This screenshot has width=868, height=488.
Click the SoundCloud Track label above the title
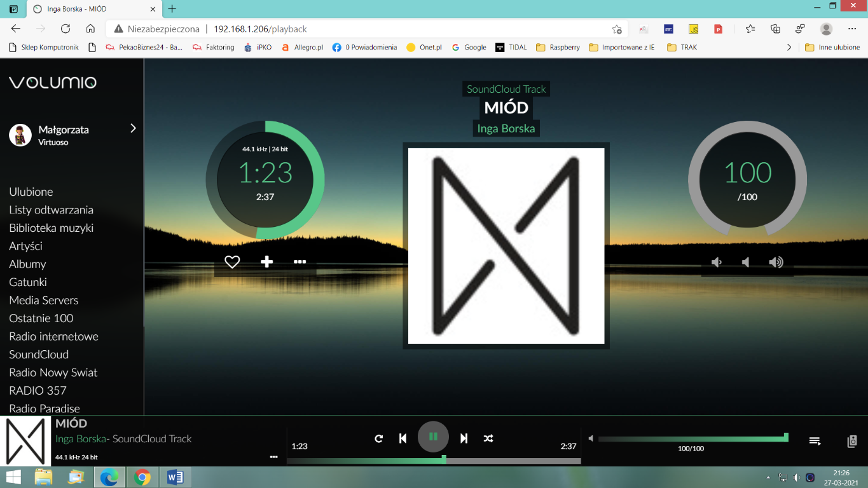click(x=506, y=89)
